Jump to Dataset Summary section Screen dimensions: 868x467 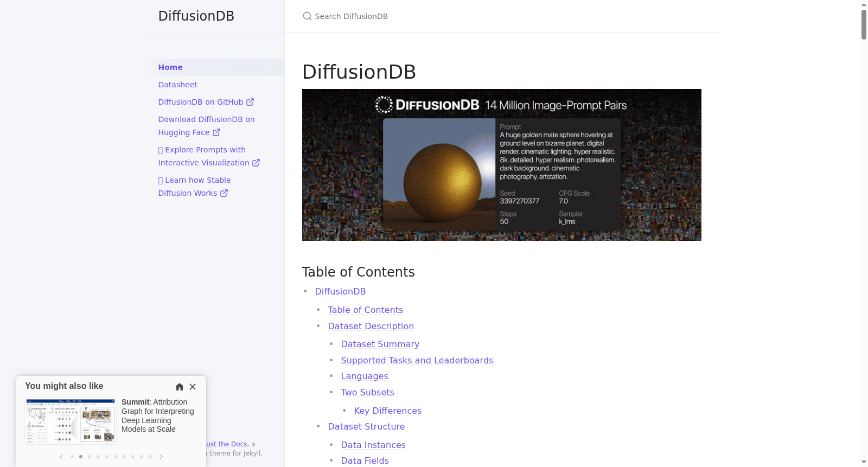(380, 344)
